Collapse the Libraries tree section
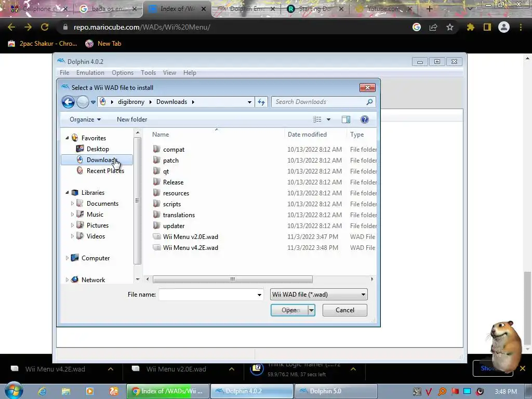The image size is (532, 399). 67,192
